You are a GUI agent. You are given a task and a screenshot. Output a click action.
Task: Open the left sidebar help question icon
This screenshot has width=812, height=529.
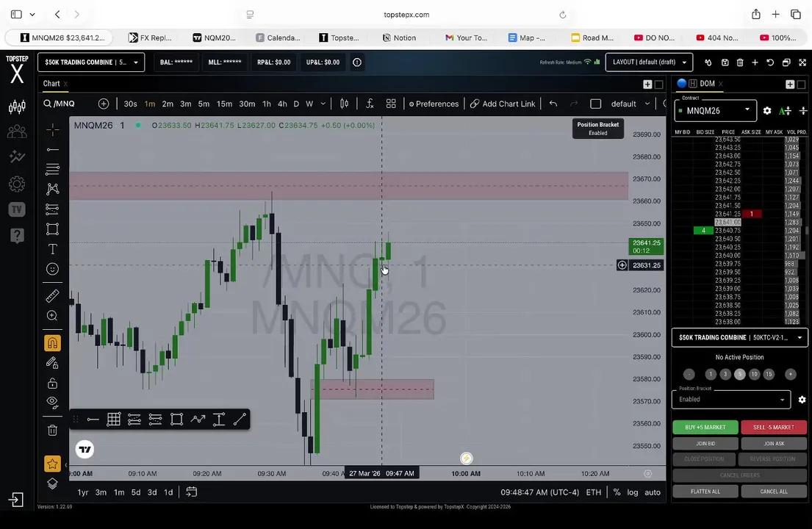click(x=17, y=236)
